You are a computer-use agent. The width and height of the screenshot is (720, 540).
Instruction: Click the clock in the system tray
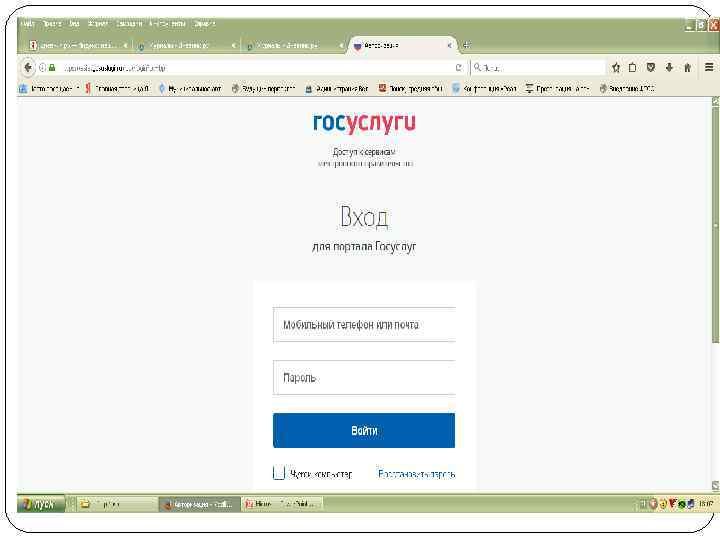(706, 504)
